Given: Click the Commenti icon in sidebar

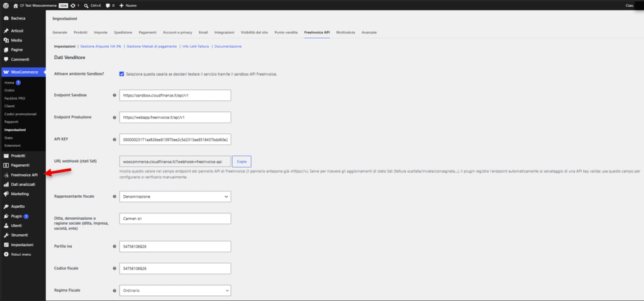Looking at the screenshot, I should (x=6, y=59).
